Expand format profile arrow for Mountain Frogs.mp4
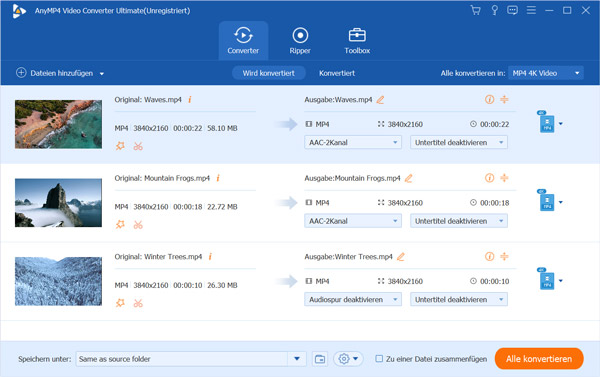600x377 pixels. tap(561, 202)
